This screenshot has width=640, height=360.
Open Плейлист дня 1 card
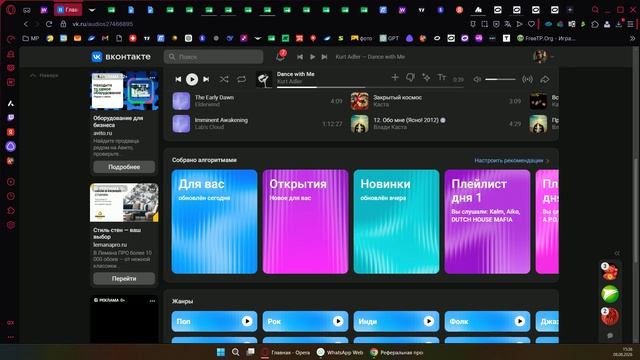coord(487,222)
